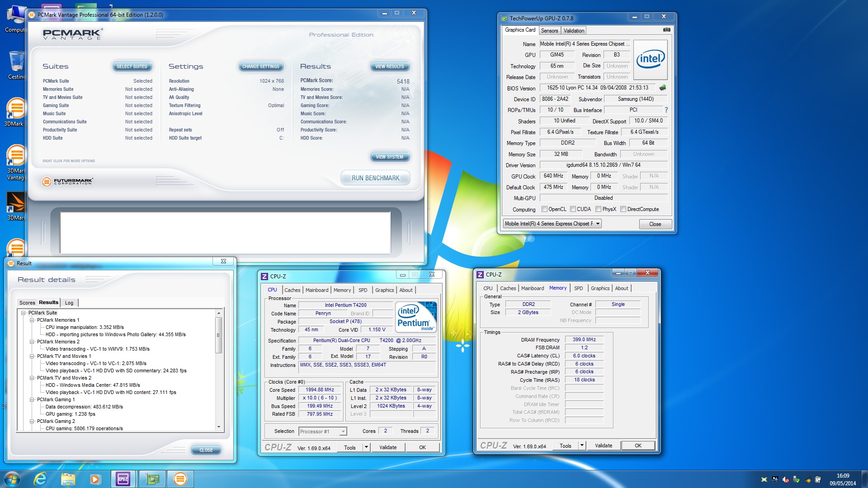Collapse the PCMark Suite tree node
Viewport: 868px width, 488px height.
coord(23,313)
